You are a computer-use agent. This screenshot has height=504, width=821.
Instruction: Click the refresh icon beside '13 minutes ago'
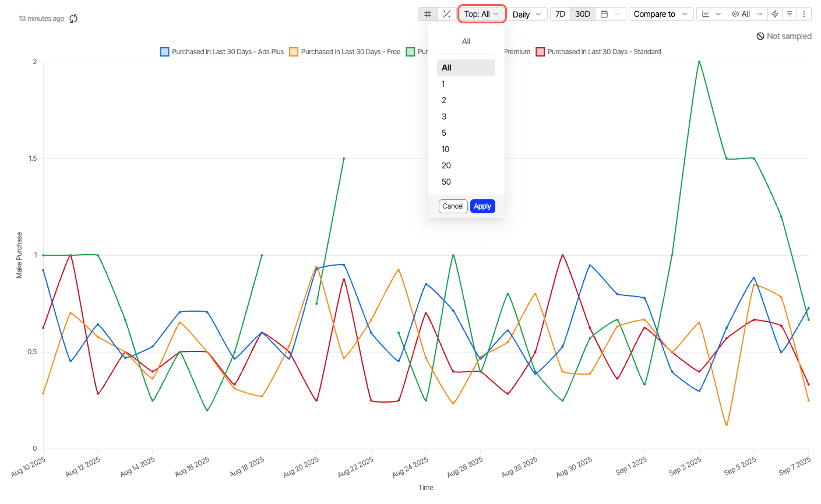(73, 19)
